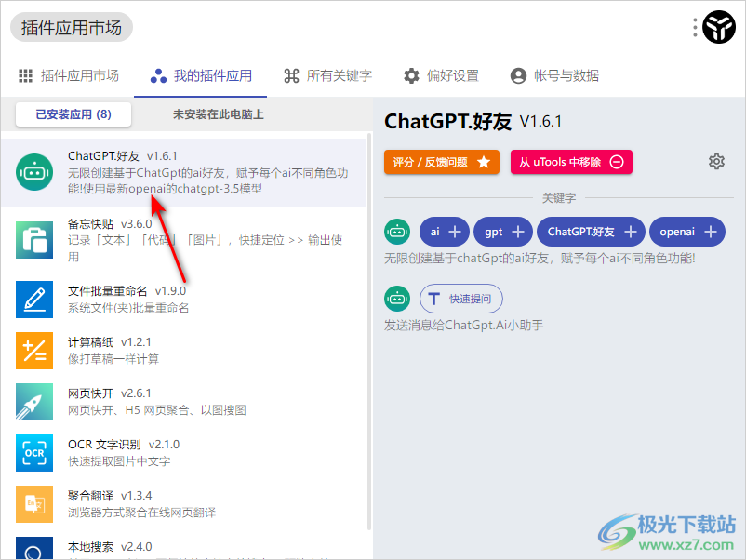Click the 文件批量重命名 pencil icon

click(34, 300)
